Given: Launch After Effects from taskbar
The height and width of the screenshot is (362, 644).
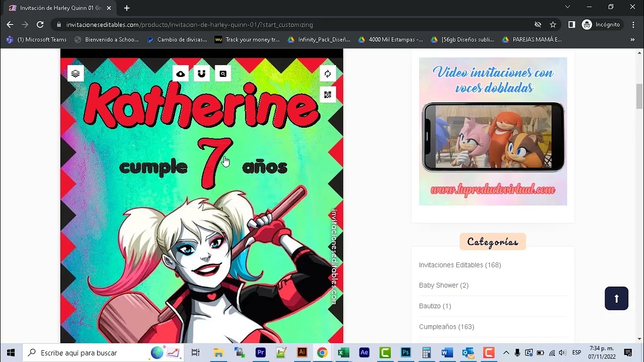Looking at the screenshot, I should (x=364, y=352).
